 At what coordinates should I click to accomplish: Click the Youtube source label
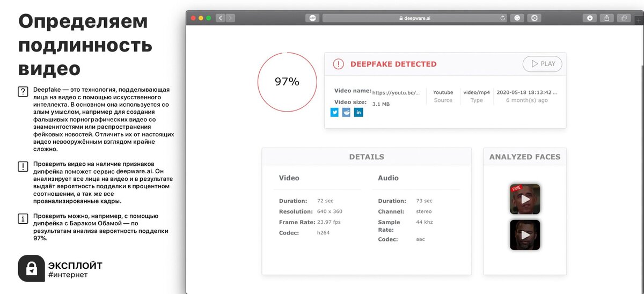coord(443,92)
